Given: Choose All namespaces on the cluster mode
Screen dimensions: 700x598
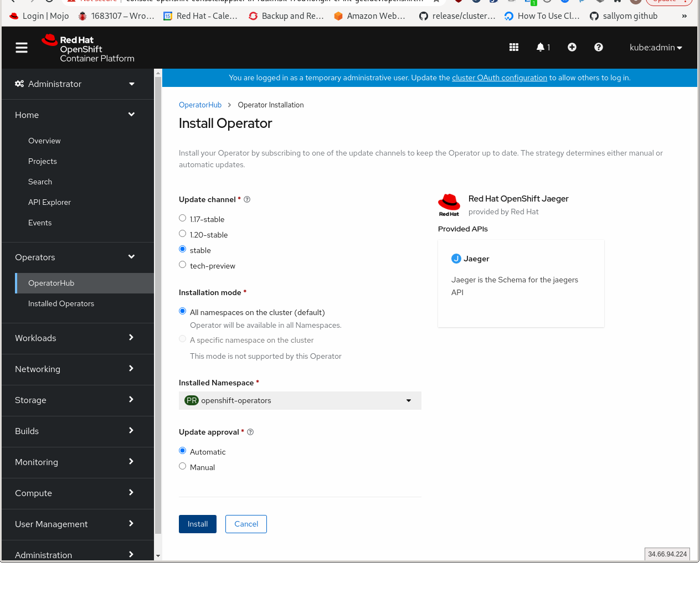Looking at the screenshot, I should tap(183, 311).
